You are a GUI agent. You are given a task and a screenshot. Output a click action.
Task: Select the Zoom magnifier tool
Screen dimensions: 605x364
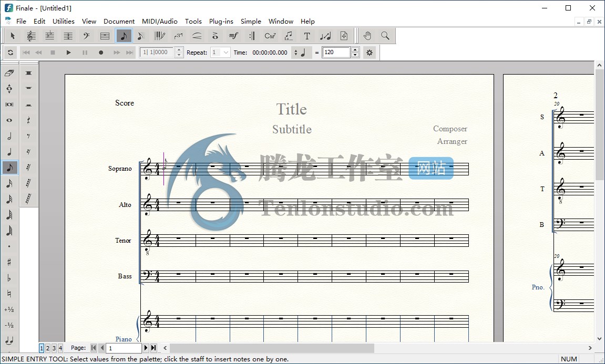385,36
